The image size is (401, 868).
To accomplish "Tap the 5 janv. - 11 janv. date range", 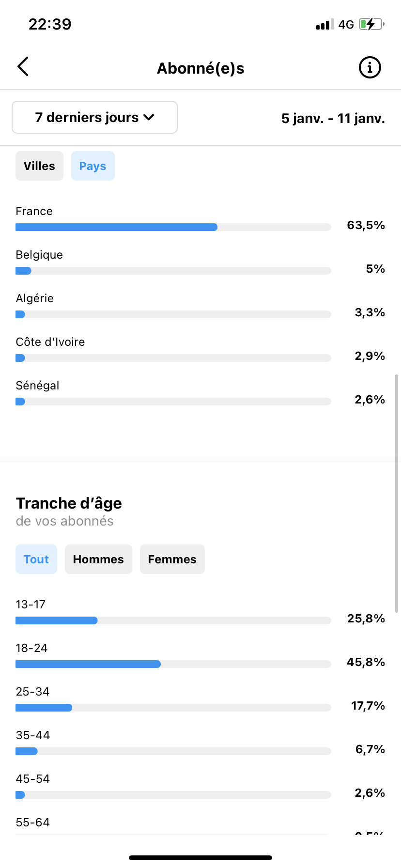I will coord(333,118).
